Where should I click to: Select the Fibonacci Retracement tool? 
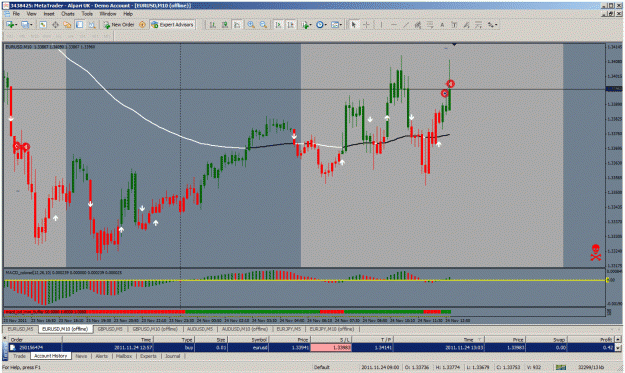click(430, 25)
